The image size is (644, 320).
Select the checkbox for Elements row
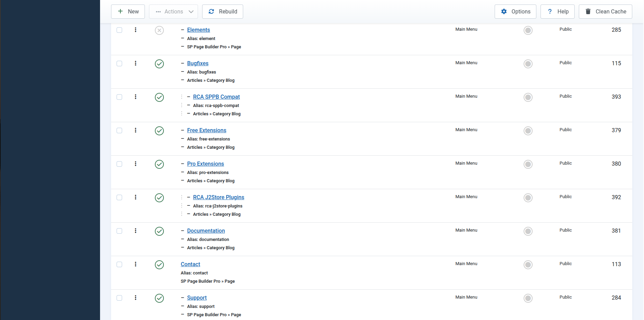coord(119,30)
